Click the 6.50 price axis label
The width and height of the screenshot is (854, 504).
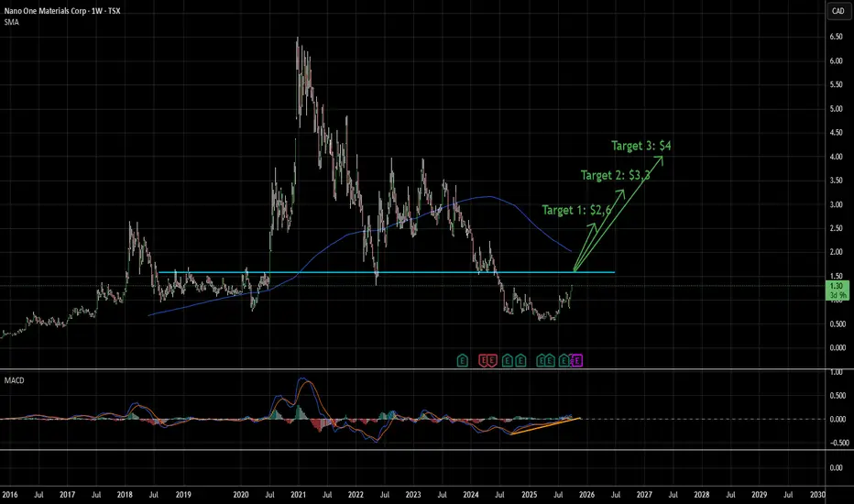pyautogui.click(x=836, y=37)
